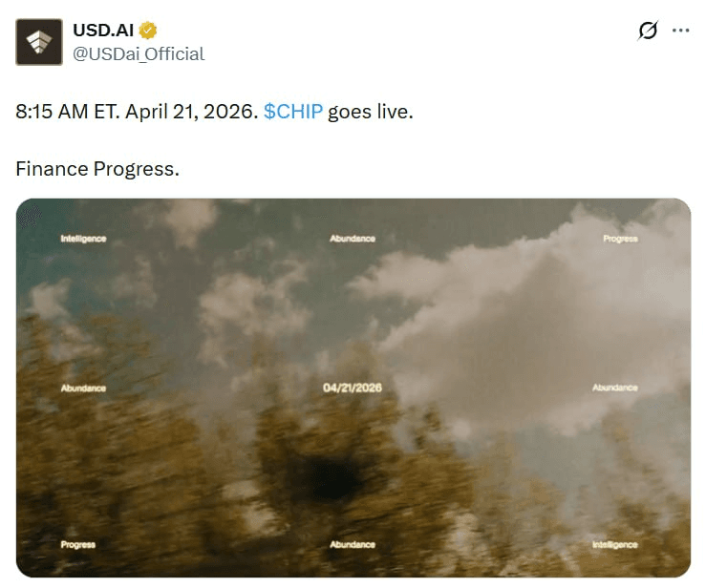Click "Abundance" label at image bottom-center
Viewport: 706px width, 588px height.
(353, 544)
